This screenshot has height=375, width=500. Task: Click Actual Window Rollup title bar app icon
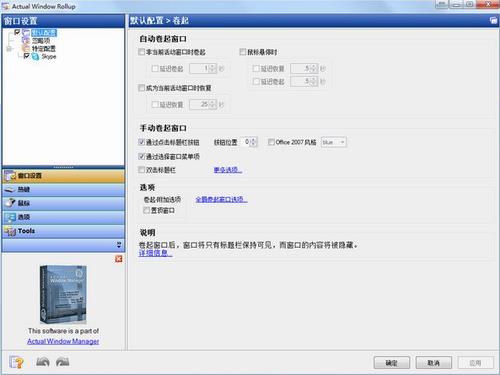(x=6, y=6)
